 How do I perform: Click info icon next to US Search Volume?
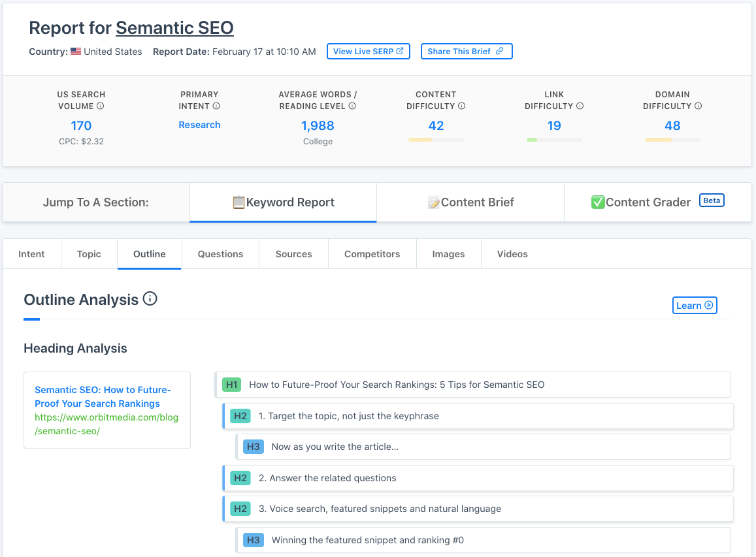pyautogui.click(x=101, y=106)
